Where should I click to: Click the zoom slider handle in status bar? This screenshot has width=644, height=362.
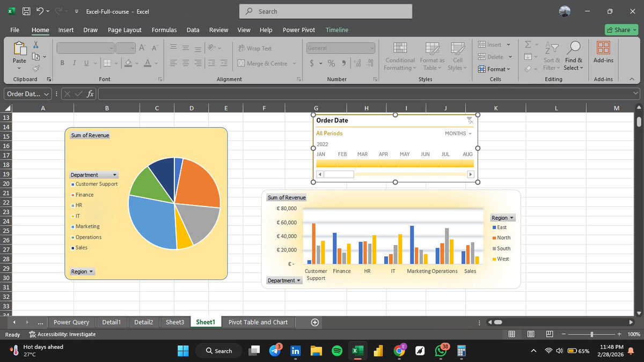(591, 334)
